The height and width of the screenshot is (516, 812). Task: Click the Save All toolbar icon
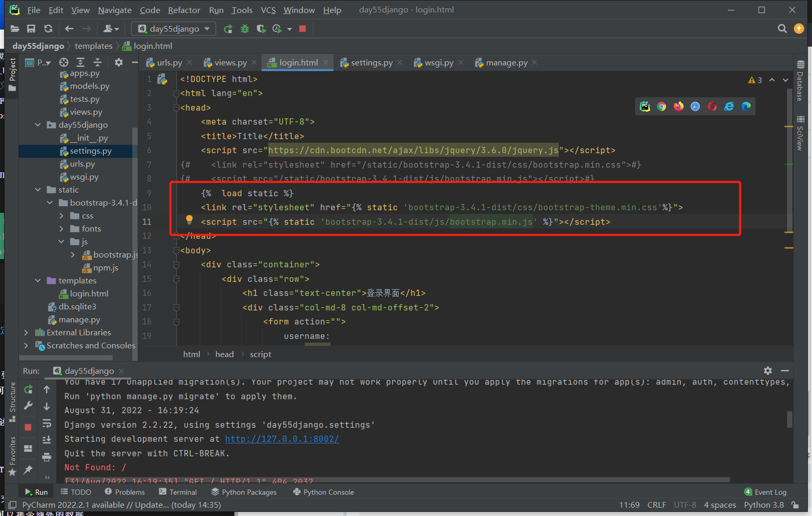(31, 29)
